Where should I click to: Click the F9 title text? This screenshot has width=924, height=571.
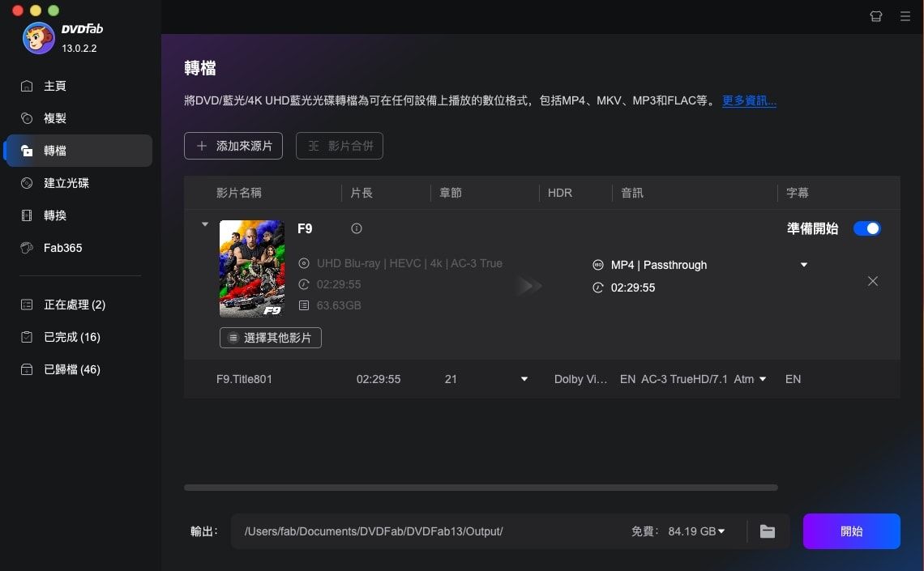[x=305, y=228]
